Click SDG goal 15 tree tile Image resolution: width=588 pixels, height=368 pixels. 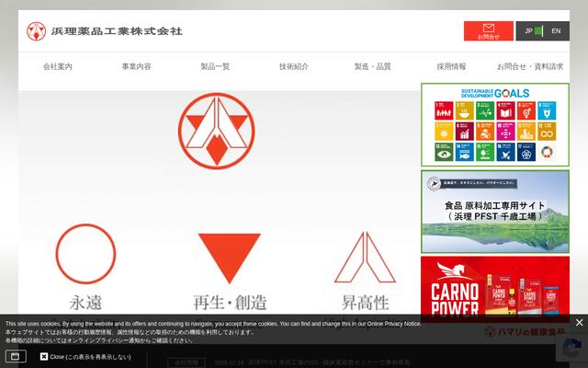(485, 152)
